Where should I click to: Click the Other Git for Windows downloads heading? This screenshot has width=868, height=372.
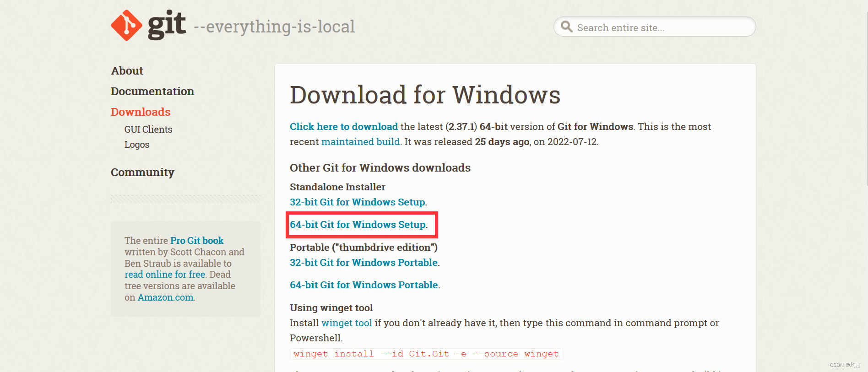coord(380,168)
